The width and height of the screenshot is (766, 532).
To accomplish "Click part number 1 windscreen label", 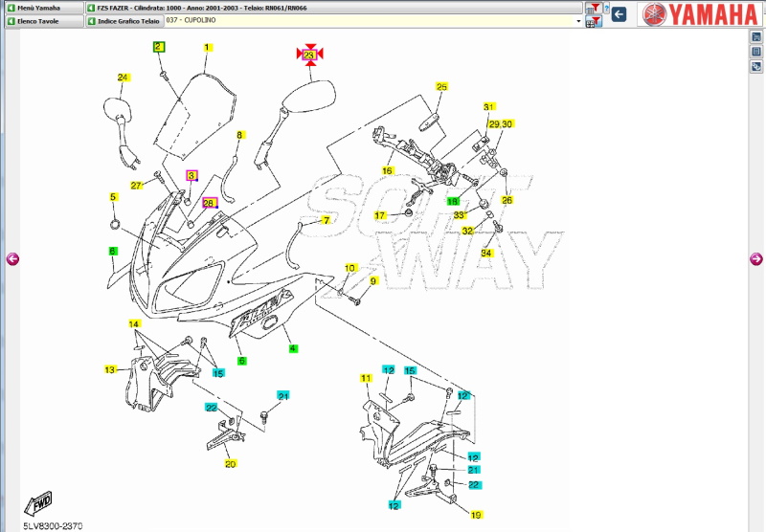I will (207, 47).
